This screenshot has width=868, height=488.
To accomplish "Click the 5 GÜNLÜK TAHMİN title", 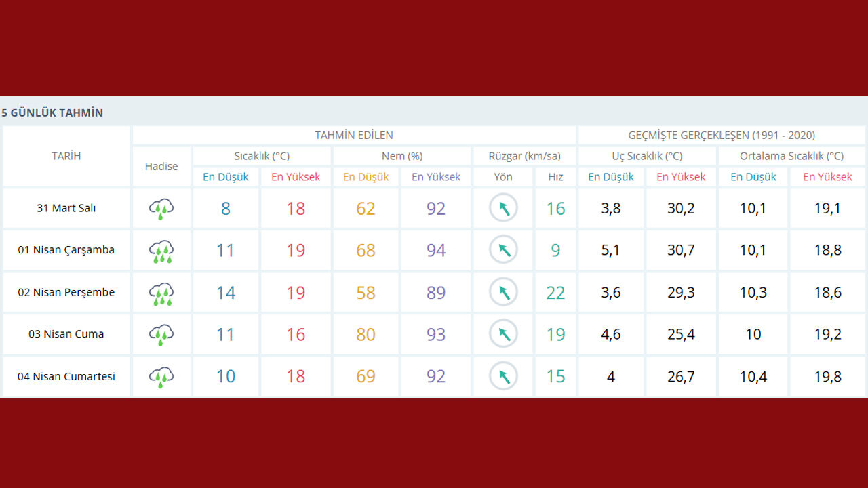I will point(52,113).
